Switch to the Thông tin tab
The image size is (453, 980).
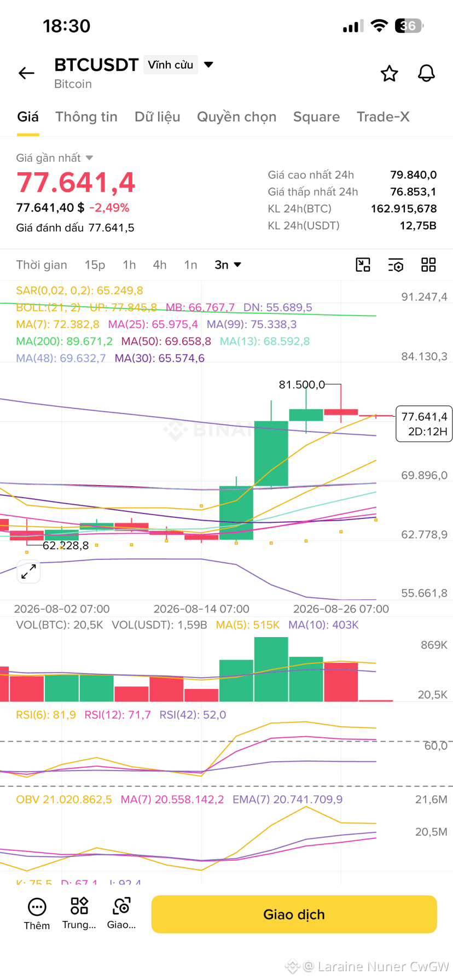pos(86,117)
